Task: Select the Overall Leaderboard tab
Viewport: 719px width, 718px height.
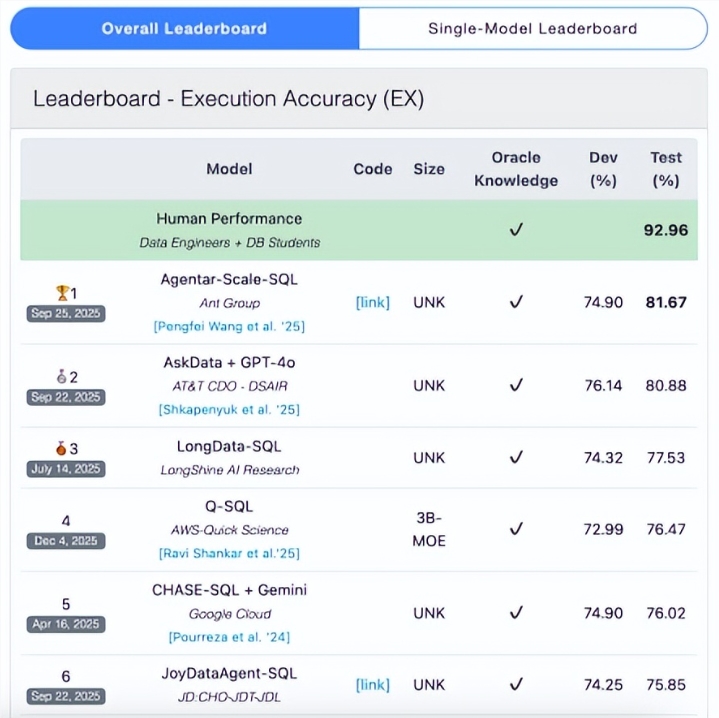Action: tap(184, 28)
